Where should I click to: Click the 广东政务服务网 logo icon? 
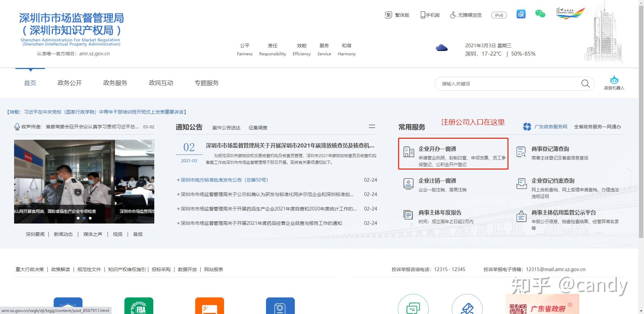tap(527, 127)
